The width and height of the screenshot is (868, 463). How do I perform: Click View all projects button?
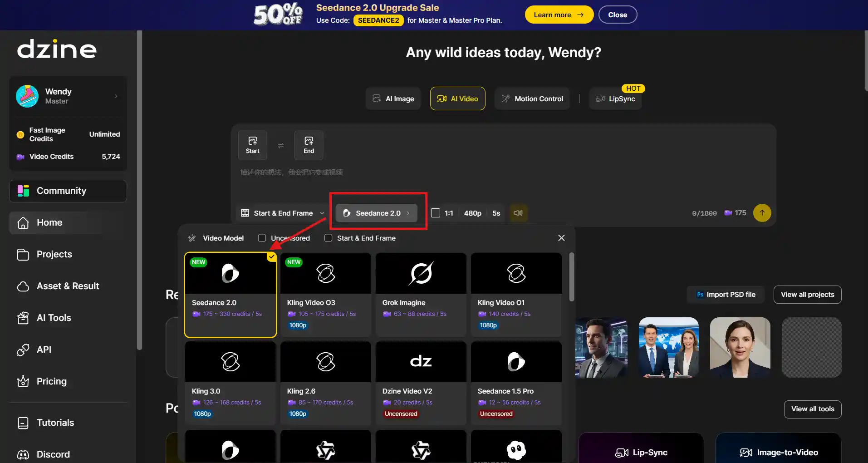pyautogui.click(x=807, y=294)
